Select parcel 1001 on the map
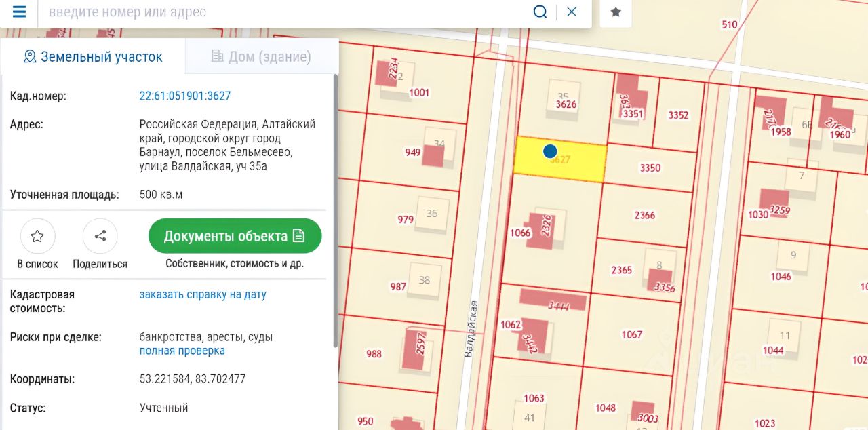 [419, 92]
